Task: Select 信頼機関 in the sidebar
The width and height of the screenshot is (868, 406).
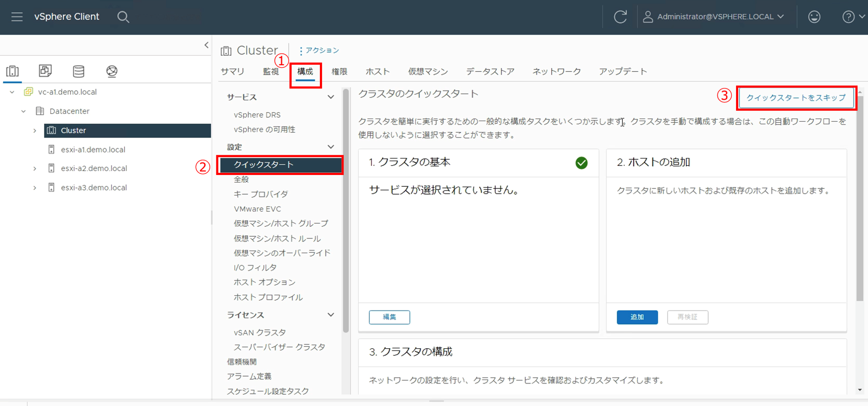Action: [242, 362]
